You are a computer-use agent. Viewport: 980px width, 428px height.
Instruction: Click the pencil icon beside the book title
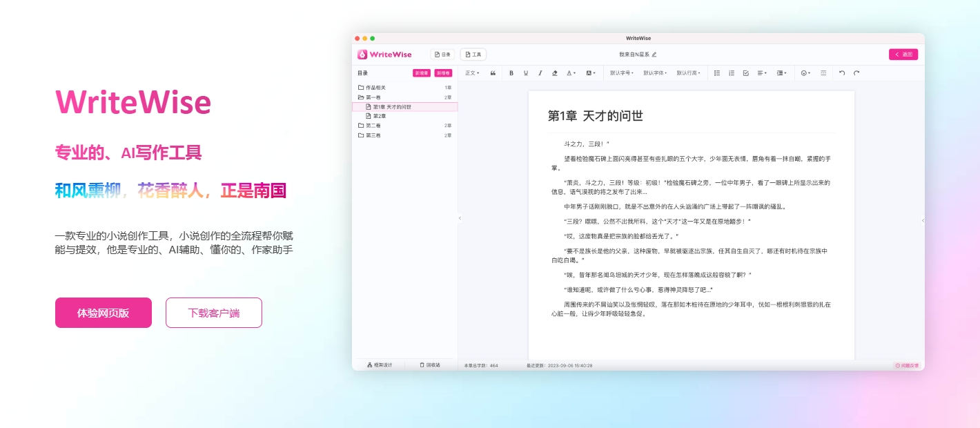point(654,54)
